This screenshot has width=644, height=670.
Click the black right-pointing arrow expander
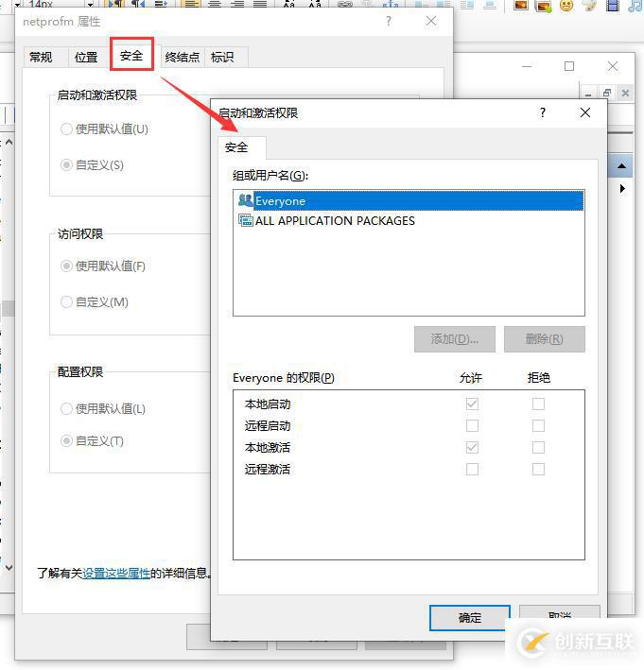tap(622, 188)
